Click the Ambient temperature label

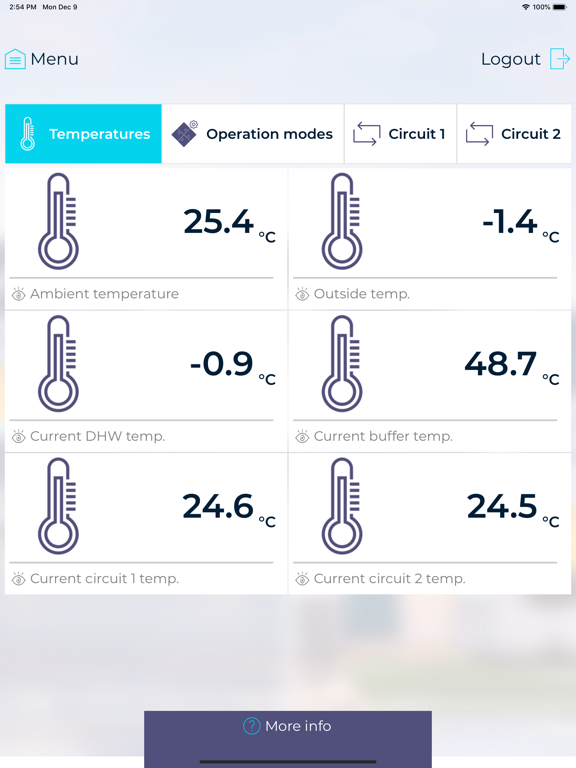[104, 294]
